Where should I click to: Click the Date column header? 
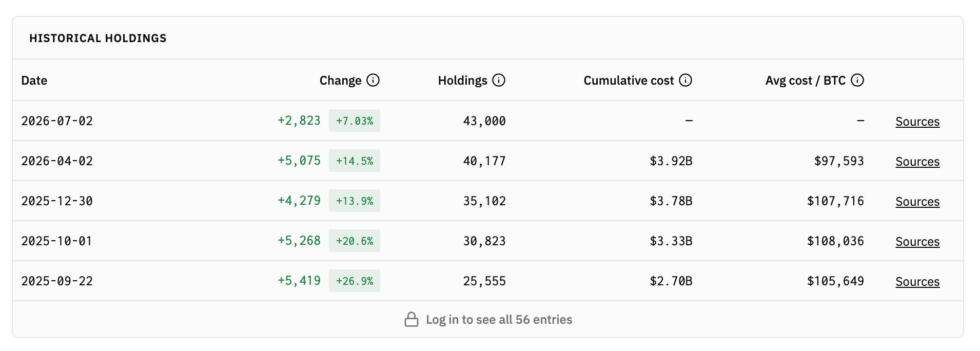[x=34, y=81]
